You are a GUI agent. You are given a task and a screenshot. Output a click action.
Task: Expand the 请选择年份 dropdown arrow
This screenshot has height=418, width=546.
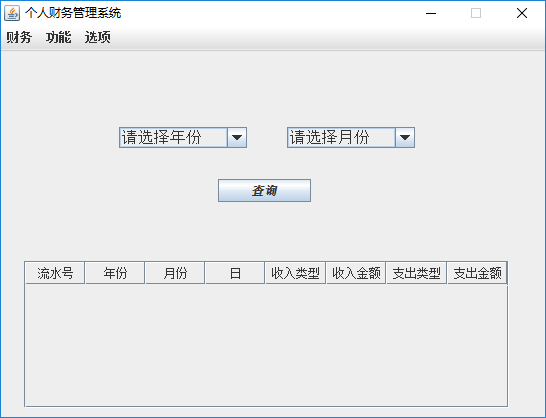click(237, 138)
